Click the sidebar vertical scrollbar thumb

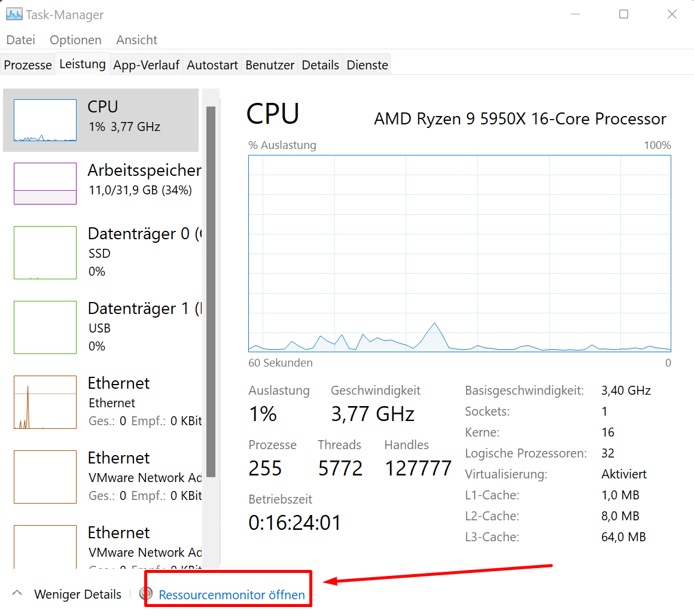tap(211, 292)
